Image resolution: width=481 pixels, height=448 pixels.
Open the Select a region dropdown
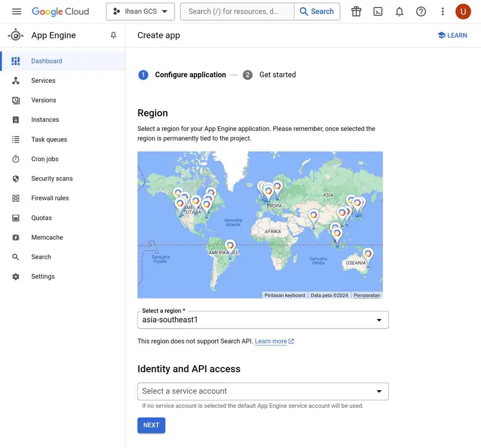pyautogui.click(x=262, y=320)
